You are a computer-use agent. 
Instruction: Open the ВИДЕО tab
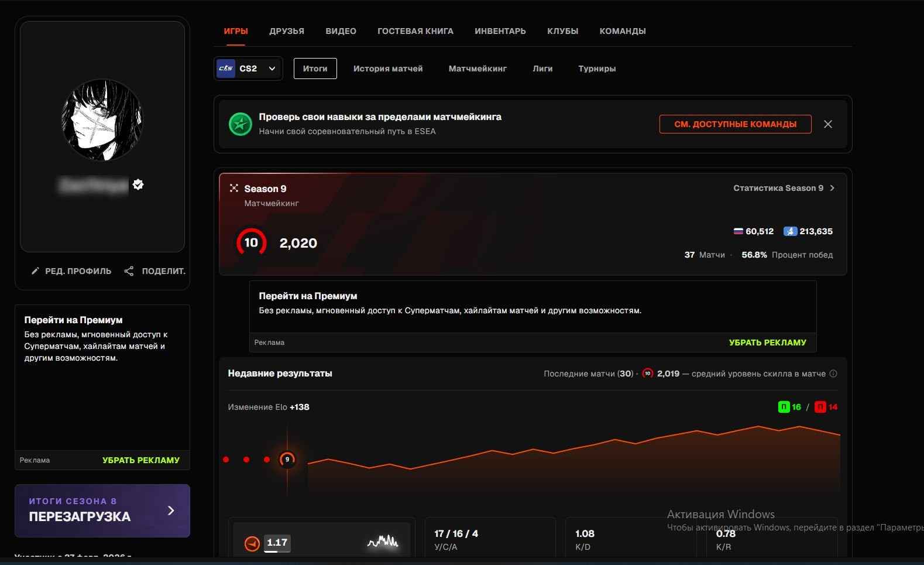pos(341,31)
